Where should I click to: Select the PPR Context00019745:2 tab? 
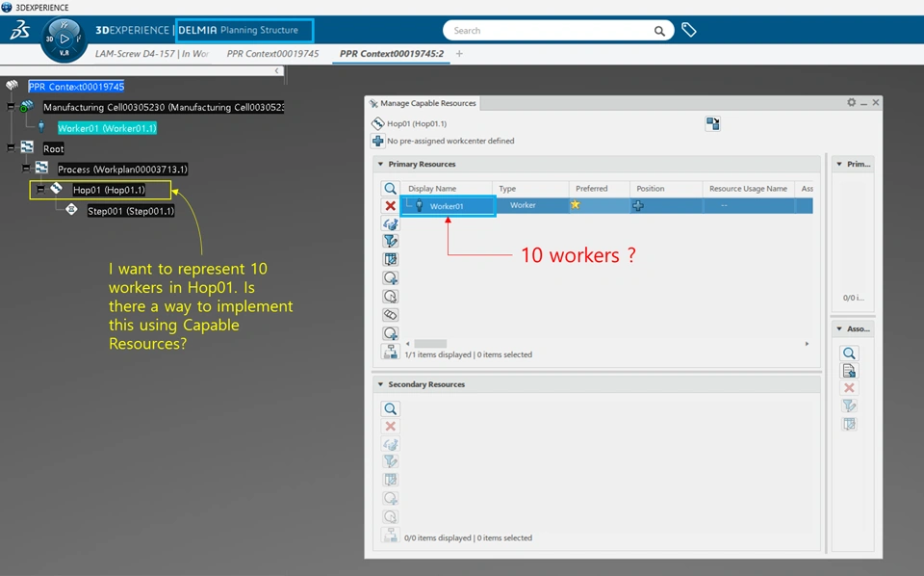[x=392, y=54]
